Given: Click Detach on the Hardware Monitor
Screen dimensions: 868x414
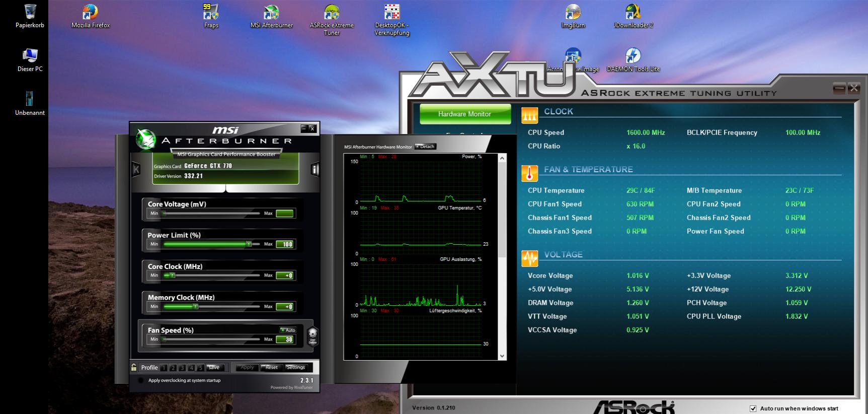Looking at the screenshot, I should pos(426,147).
